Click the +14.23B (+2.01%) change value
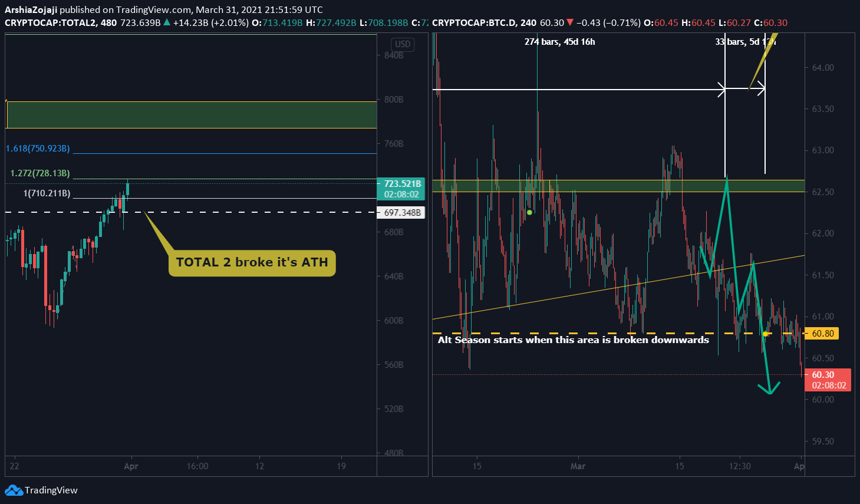This screenshot has height=504, width=860. point(210,22)
